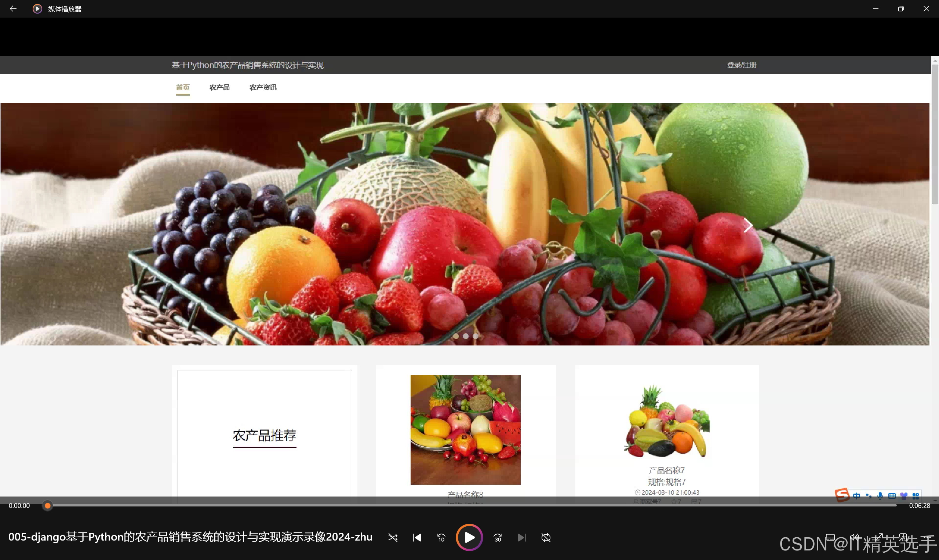This screenshot has height=560, width=939.
Task: Skip to previous track
Action: click(x=417, y=537)
